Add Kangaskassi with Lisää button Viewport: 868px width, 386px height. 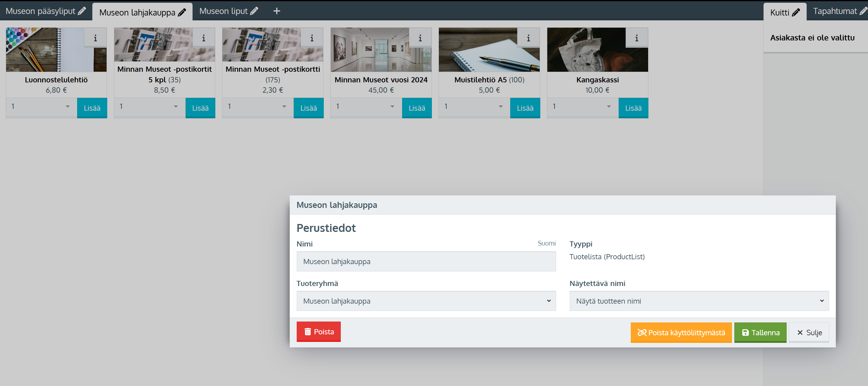(633, 108)
